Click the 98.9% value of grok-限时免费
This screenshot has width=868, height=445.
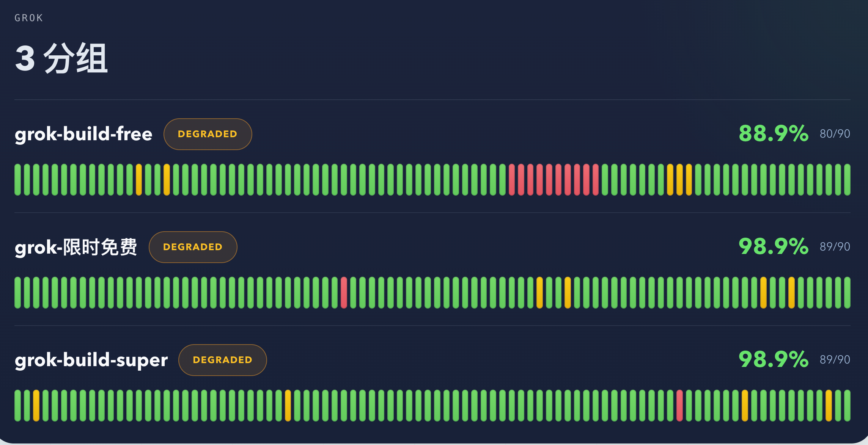point(774,246)
